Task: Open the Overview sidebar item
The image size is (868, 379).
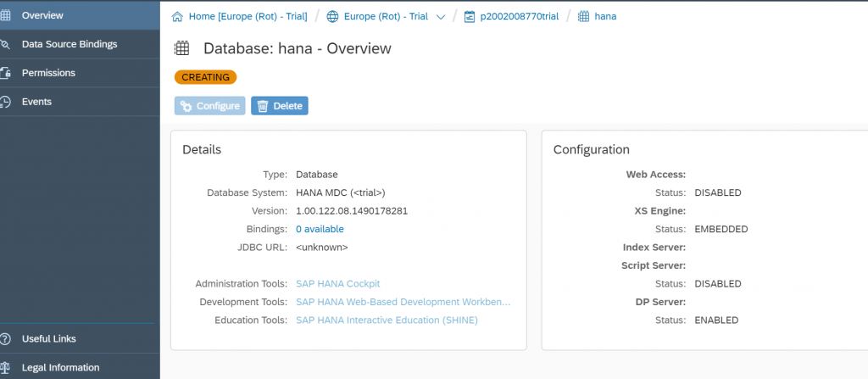Action: click(x=80, y=15)
